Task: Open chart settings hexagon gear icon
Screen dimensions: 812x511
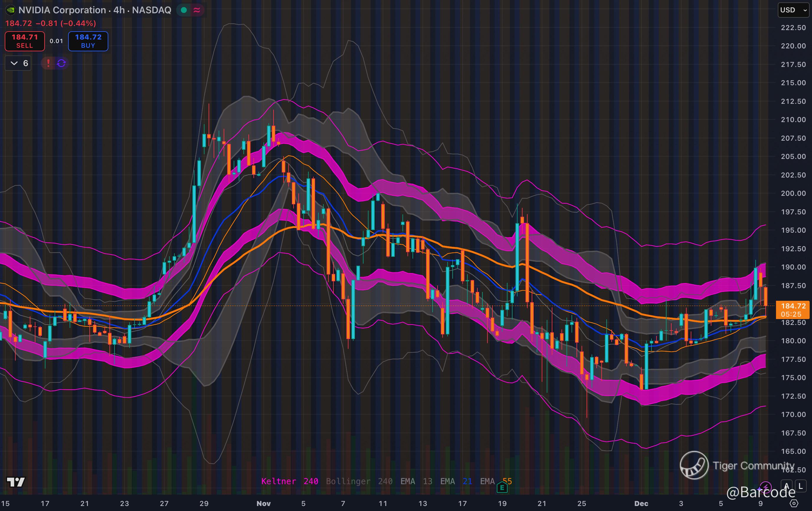Action: click(794, 504)
